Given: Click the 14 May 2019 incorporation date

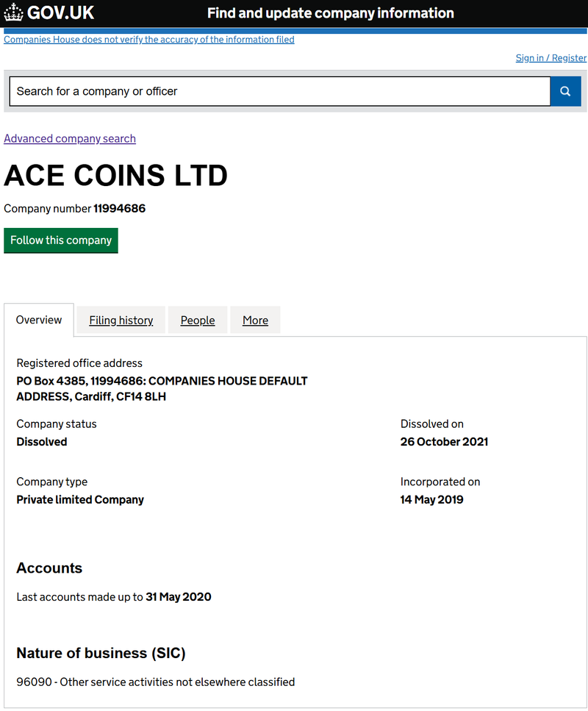Looking at the screenshot, I should click(x=431, y=500).
